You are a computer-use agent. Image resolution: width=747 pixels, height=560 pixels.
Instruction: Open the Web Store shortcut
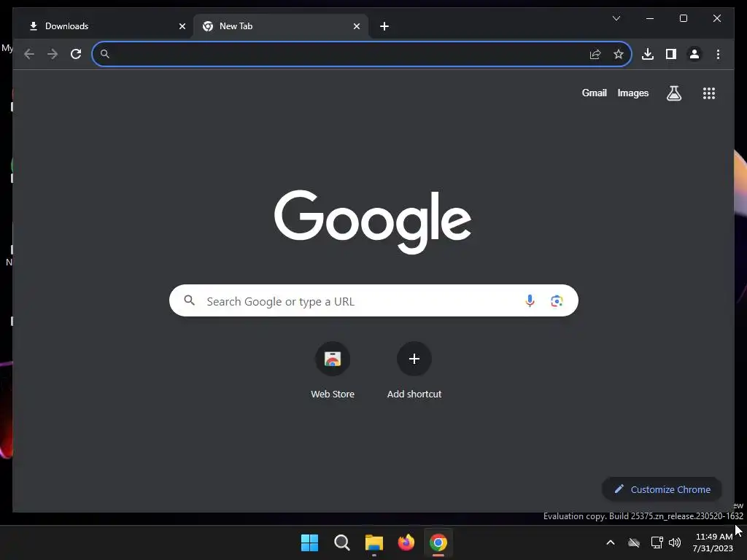click(x=333, y=370)
